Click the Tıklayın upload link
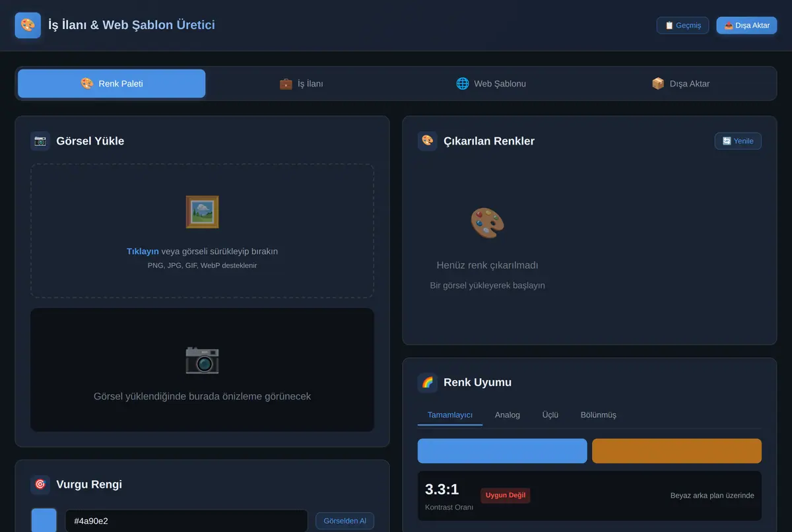This screenshot has height=532, width=792. click(143, 251)
